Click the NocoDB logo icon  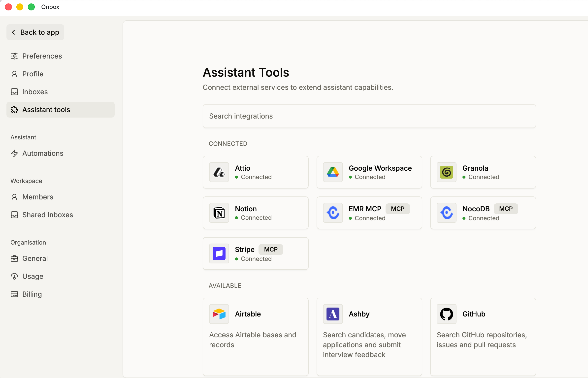(x=447, y=213)
